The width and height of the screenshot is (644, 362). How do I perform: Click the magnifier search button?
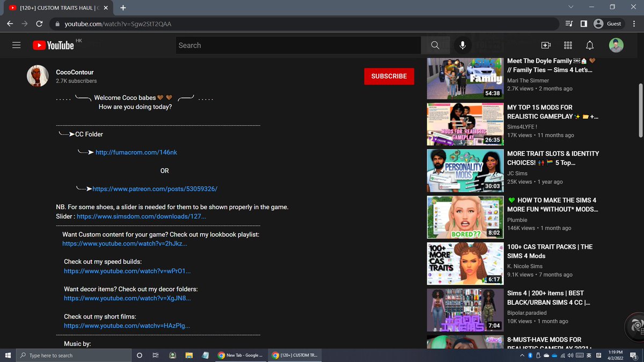435,46
